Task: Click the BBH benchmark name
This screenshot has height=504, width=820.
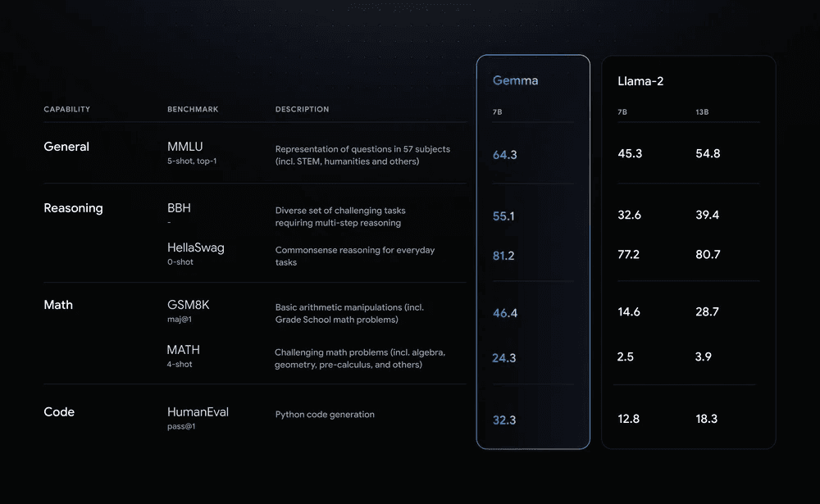Action: click(179, 208)
